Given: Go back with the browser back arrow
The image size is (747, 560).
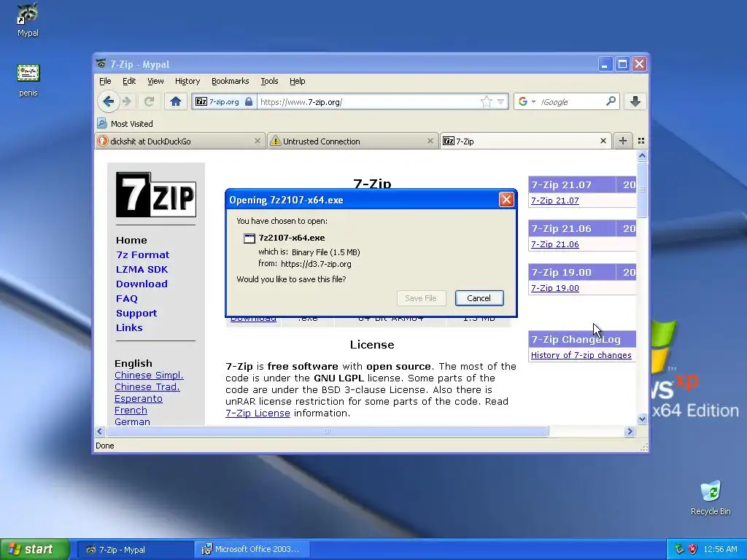Looking at the screenshot, I should 108,101.
